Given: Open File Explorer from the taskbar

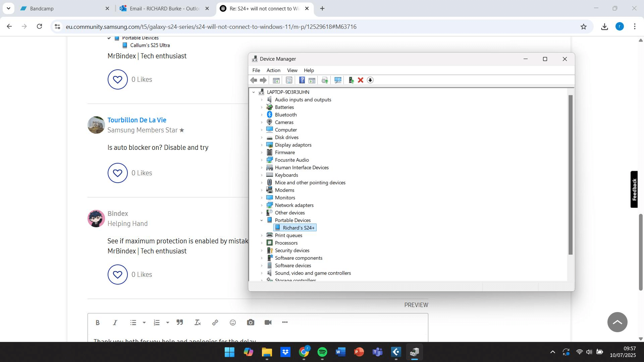Looking at the screenshot, I should click(x=267, y=352).
